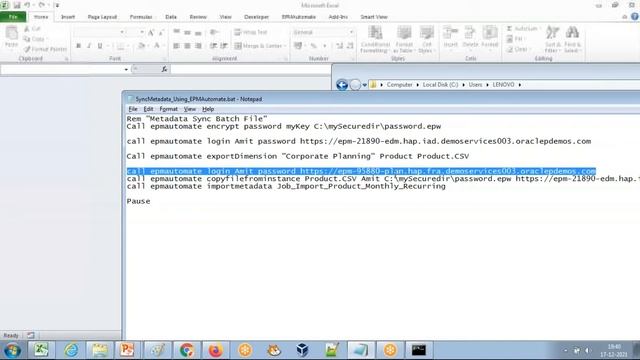Screen dimensions: 640x360
Task: Open Notepad Help menu
Action: [208, 109]
